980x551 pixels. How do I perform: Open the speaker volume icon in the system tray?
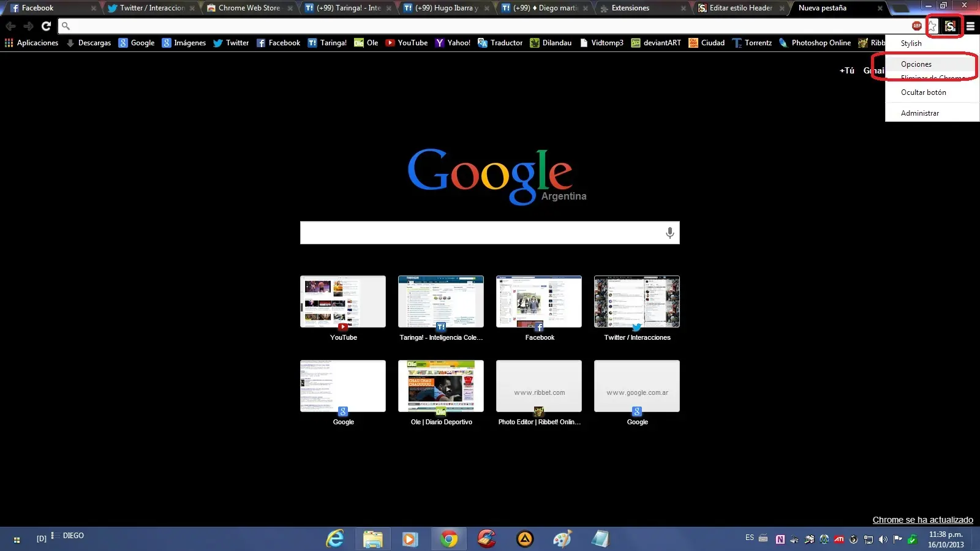[x=882, y=539]
